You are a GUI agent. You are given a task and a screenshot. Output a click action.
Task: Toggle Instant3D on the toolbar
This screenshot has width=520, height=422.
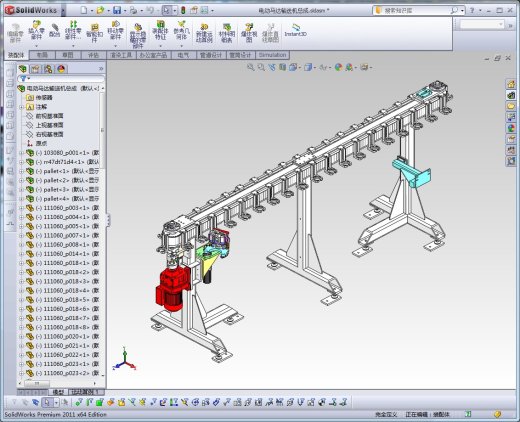[x=295, y=30]
